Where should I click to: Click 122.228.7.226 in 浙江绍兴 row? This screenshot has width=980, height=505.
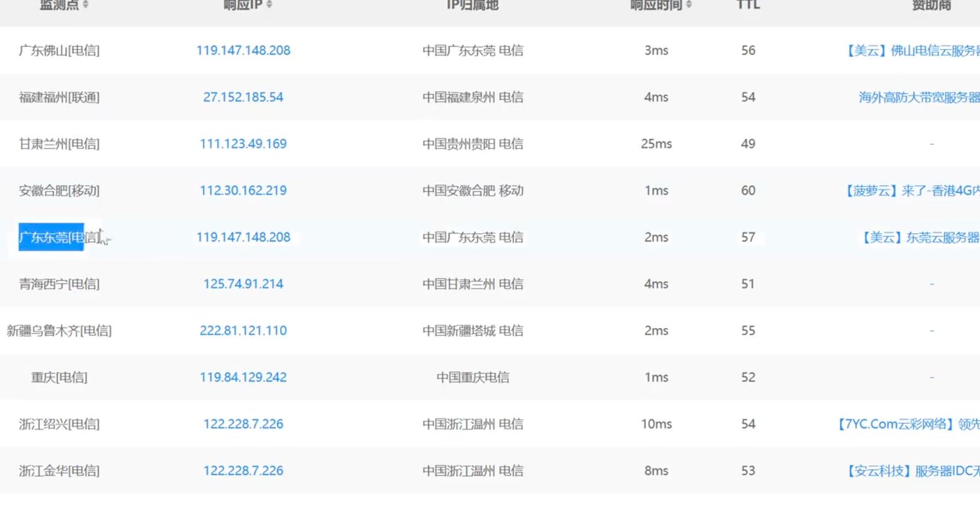243,424
